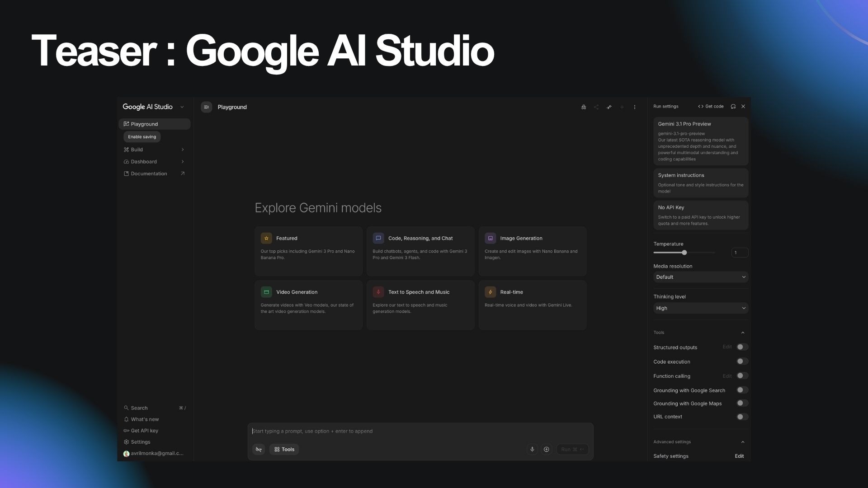Collapse the Tools section chevron
The image size is (868, 488).
[x=743, y=333]
